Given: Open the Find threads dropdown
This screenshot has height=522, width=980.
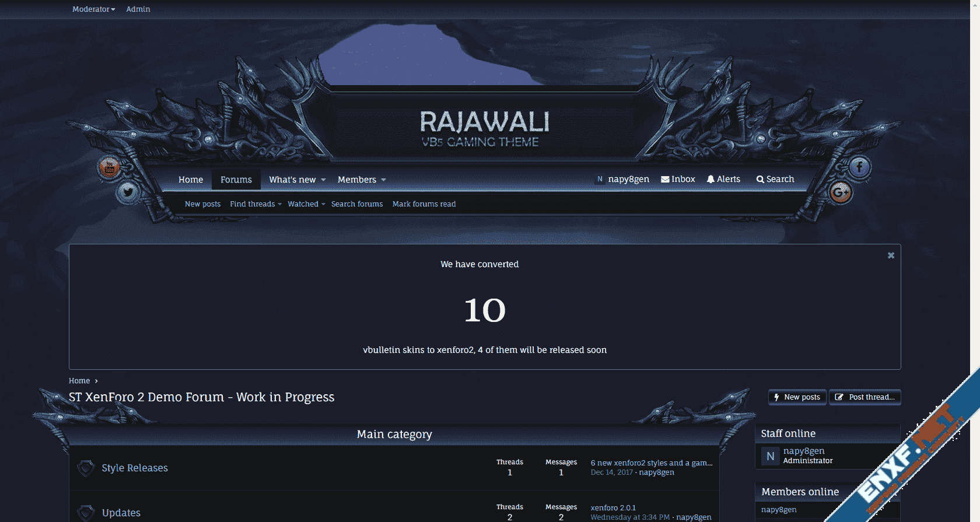Looking at the screenshot, I should click(256, 204).
